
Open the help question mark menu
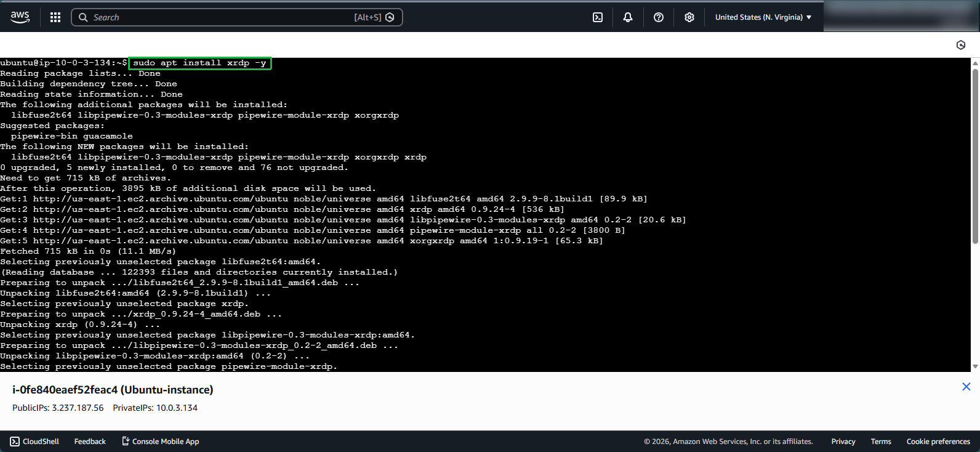pos(659,17)
